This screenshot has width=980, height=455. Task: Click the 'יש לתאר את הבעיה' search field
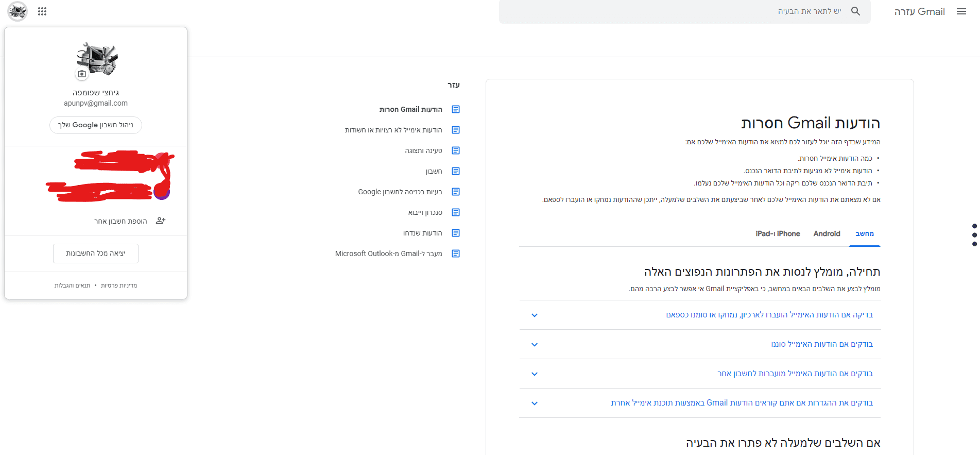(685, 11)
